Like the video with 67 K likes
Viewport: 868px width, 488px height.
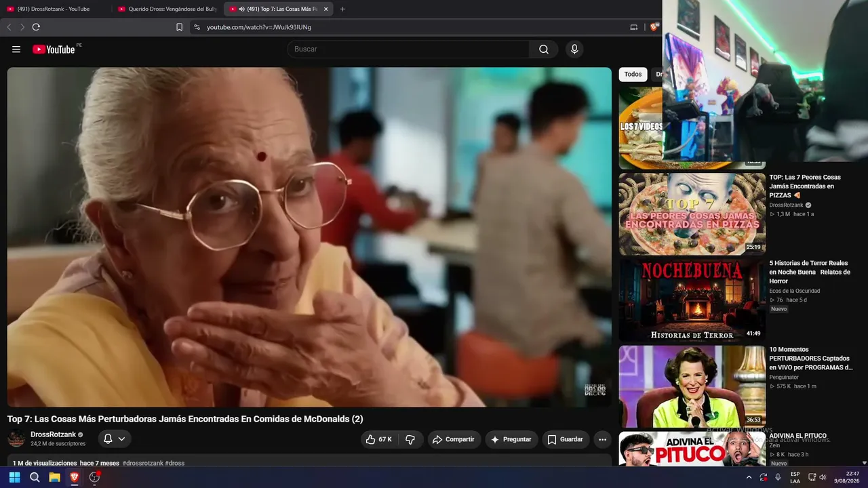pyautogui.click(x=379, y=439)
